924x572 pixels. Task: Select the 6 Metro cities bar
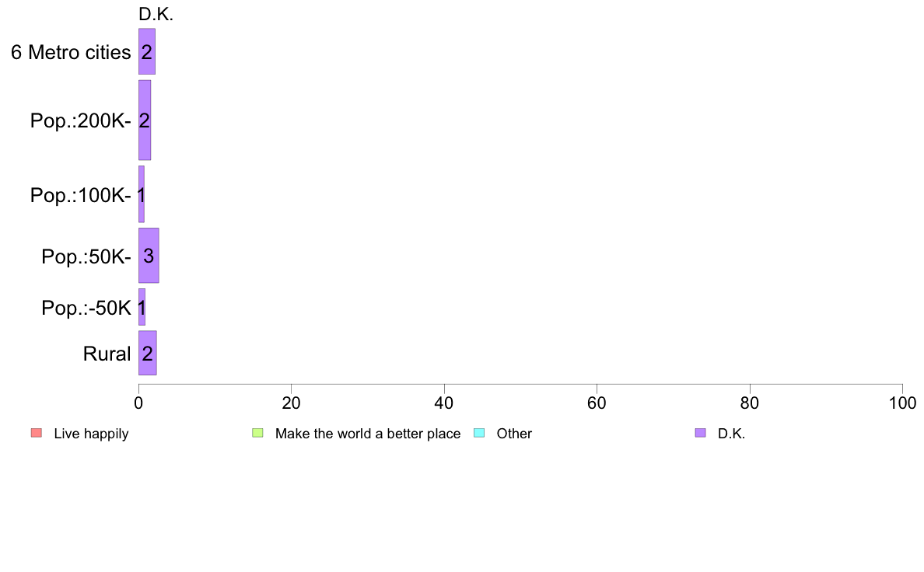147,52
